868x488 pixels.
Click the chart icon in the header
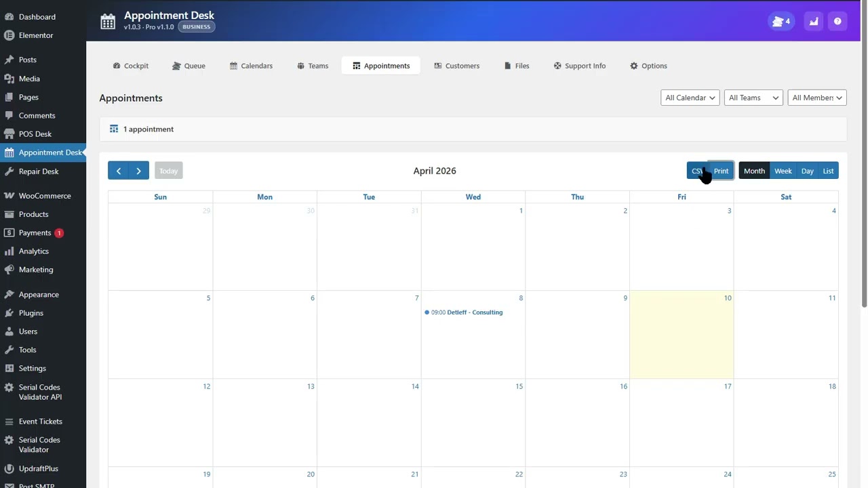(x=814, y=22)
